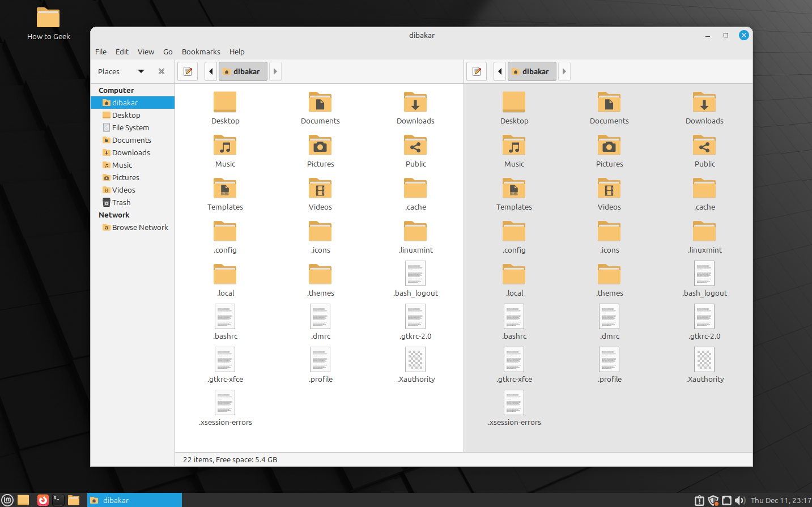Open terminal from the taskbar
Image resolution: width=812 pixels, height=507 pixels.
[58, 500]
